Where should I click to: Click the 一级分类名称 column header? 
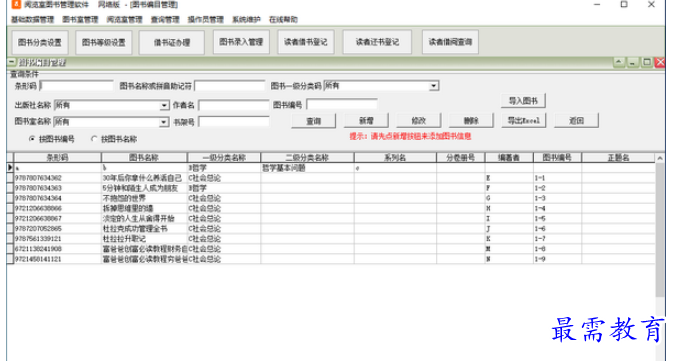(x=224, y=158)
